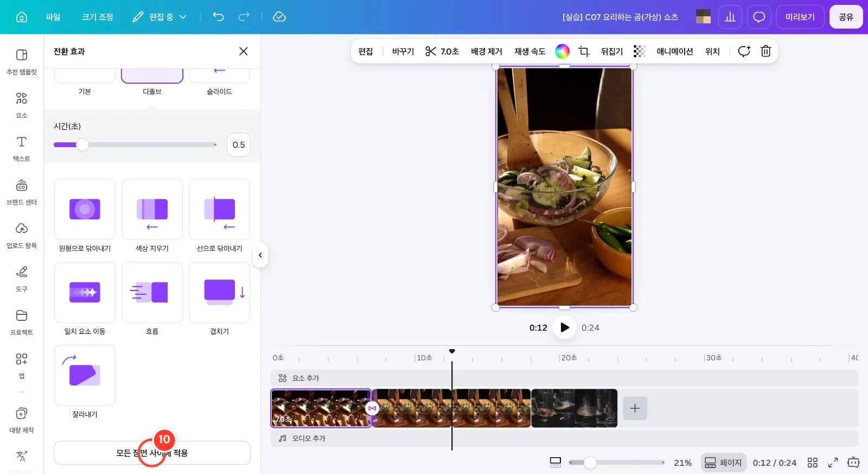Add a comment with plus icon

pyautogui.click(x=744, y=51)
